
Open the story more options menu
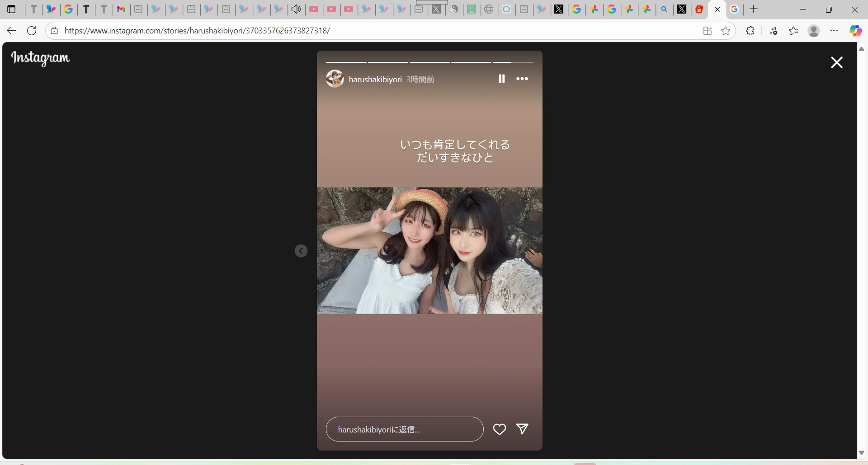click(x=522, y=79)
